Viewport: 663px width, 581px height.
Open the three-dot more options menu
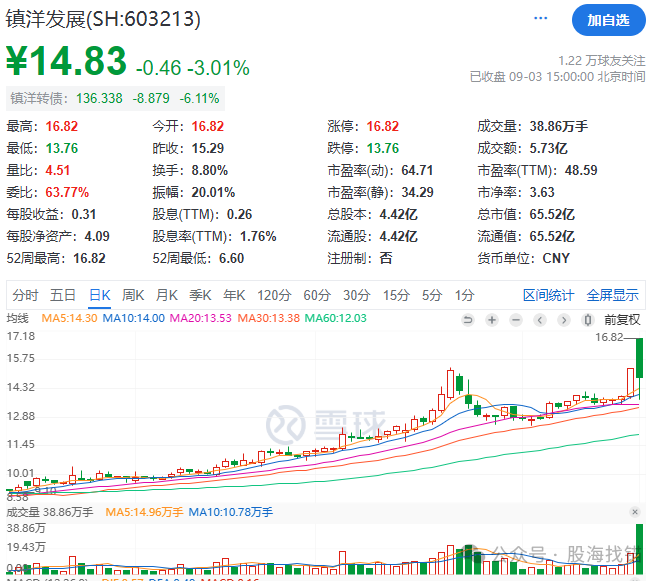tap(540, 18)
